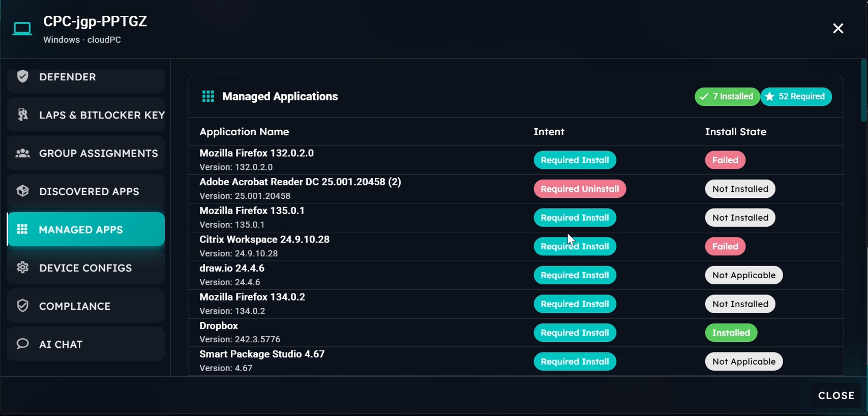Click the Group Assignments people icon
Image resolution: width=868 pixels, height=416 pixels.
point(22,153)
